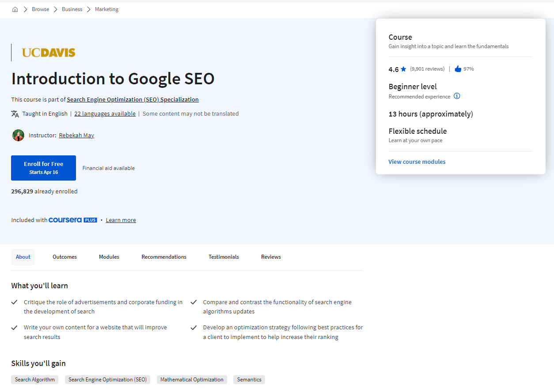Click the UC Davis logo
554x392 pixels.
[x=49, y=53]
